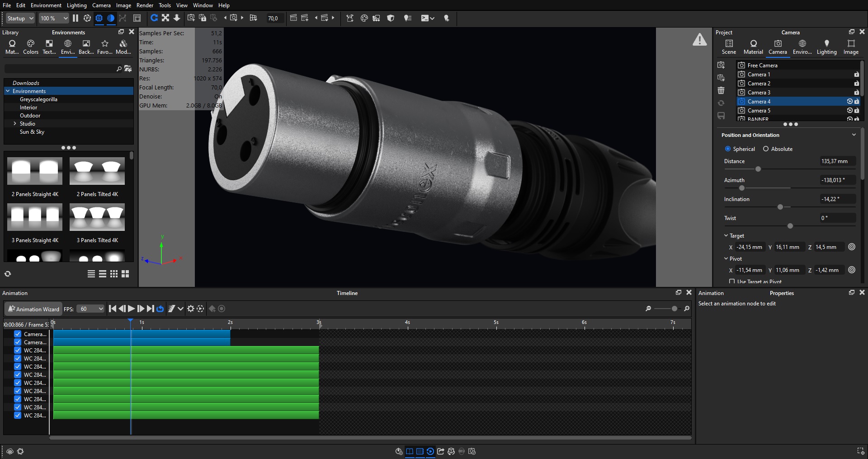Select the Spherical radio button
The image size is (868, 459).
tap(728, 149)
